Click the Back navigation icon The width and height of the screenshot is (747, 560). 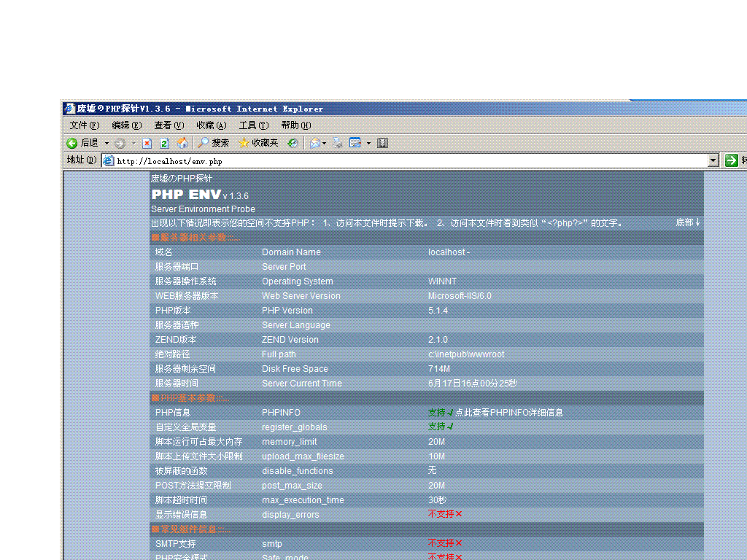click(x=71, y=143)
